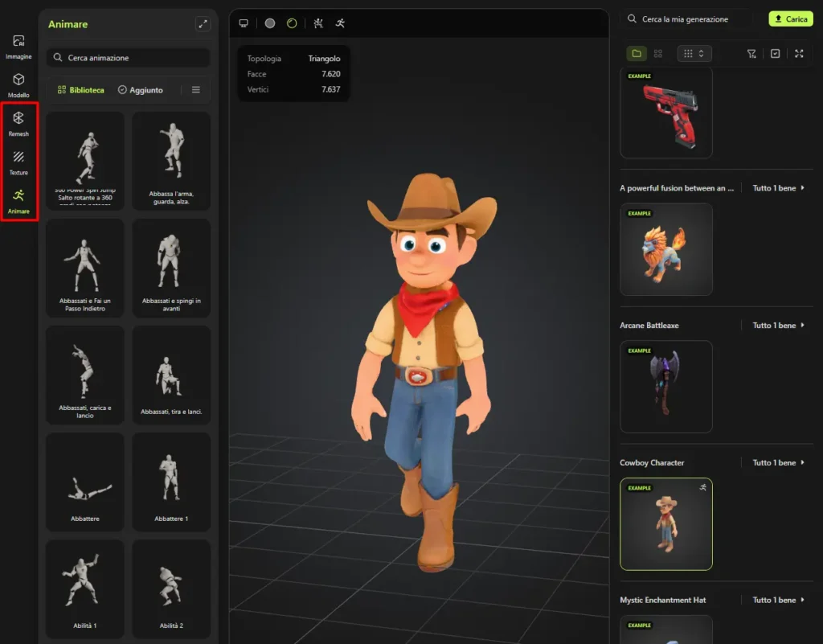Open 'Tutto 1 bene' next to Cowboy Character
The image size is (823, 644).
tap(776, 462)
